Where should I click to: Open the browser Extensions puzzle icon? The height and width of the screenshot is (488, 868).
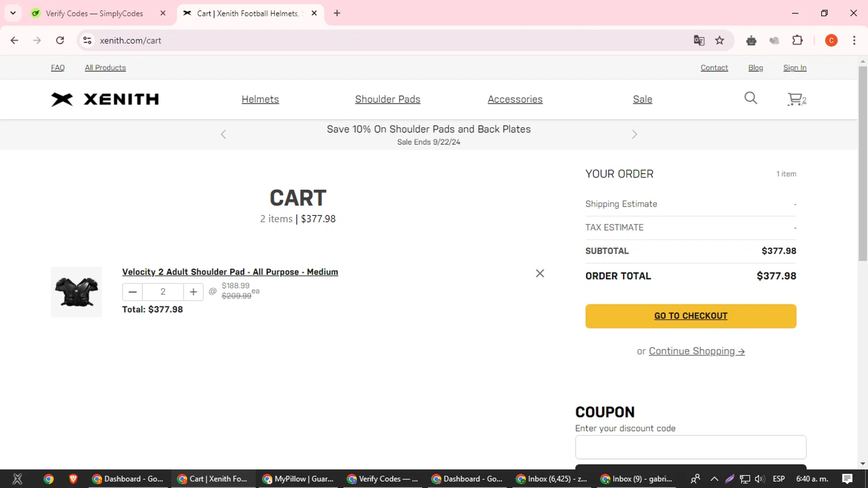pos(797,41)
